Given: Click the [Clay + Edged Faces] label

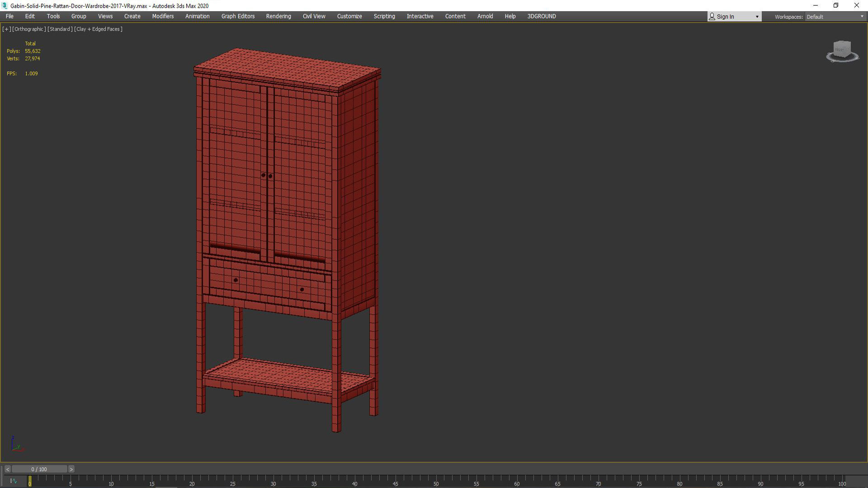Looking at the screenshot, I should pos(98,29).
